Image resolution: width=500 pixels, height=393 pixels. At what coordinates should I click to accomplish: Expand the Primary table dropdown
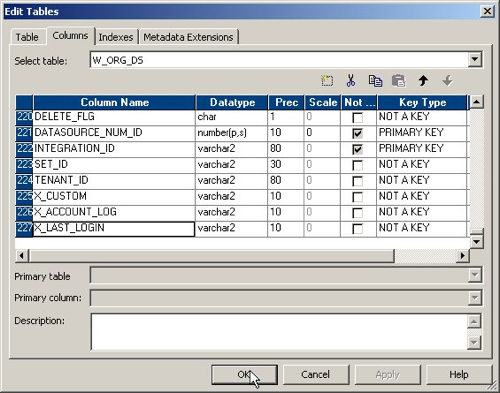tap(475, 275)
